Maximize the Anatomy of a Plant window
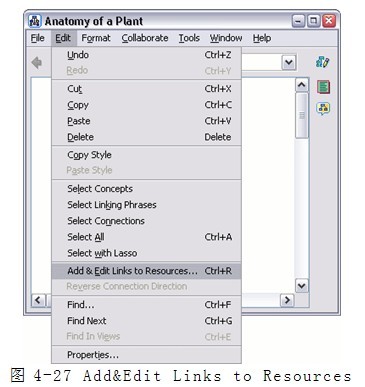Image resolution: width=365 pixels, height=387 pixels. pyautogui.click(x=313, y=21)
